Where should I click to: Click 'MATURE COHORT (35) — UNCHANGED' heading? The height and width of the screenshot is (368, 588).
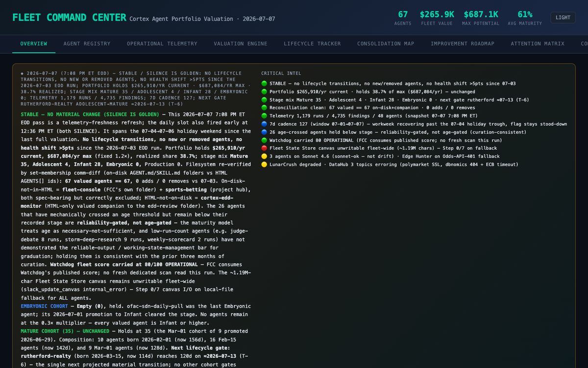click(65, 331)
